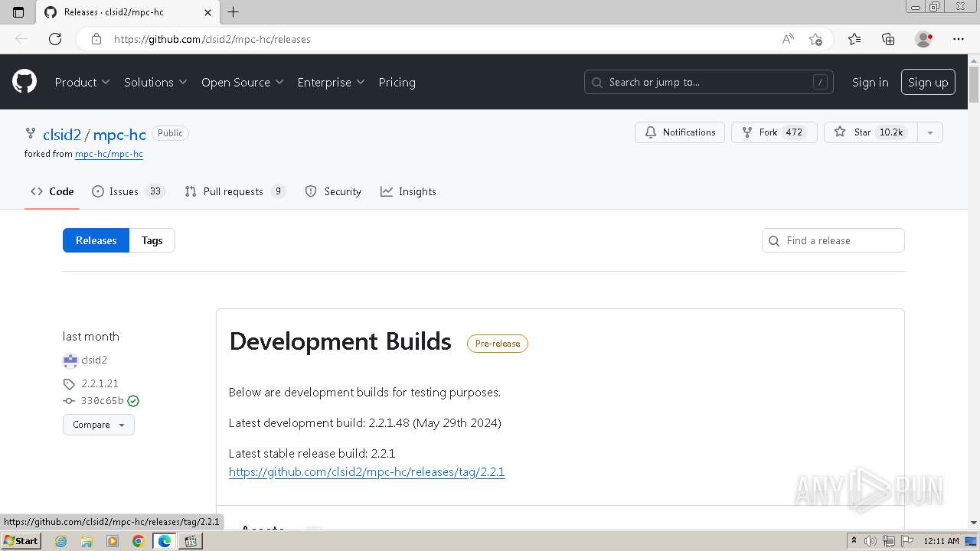Switch to the Code tab
Viewport: 980px width, 551px height.
pos(52,191)
